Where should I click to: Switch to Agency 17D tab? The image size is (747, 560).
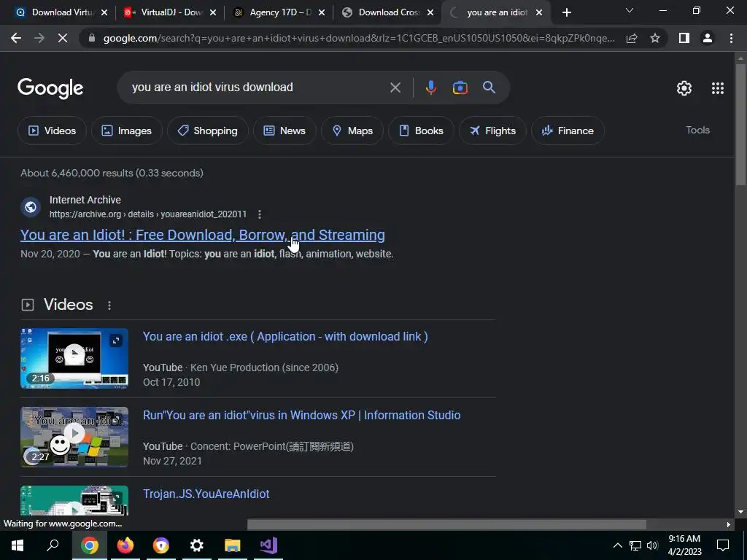click(279, 13)
